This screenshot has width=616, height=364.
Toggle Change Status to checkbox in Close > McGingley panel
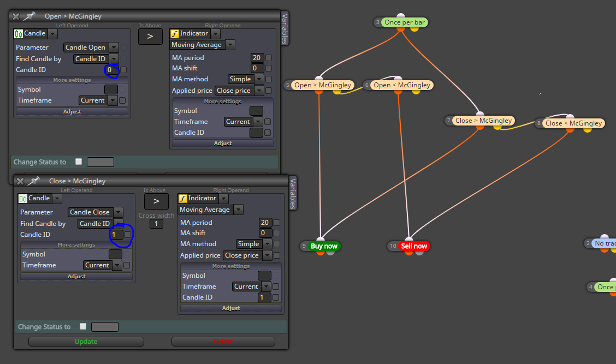point(83,326)
